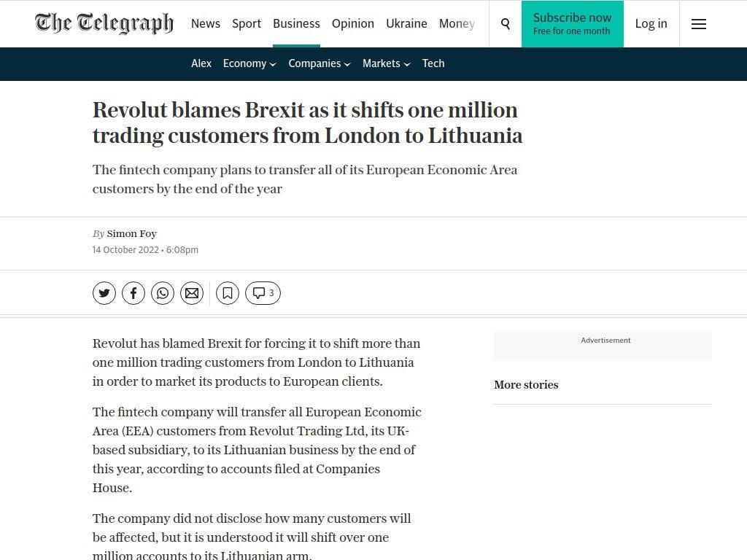
Task: Share the article via WhatsApp
Action: tap(162, 292)
